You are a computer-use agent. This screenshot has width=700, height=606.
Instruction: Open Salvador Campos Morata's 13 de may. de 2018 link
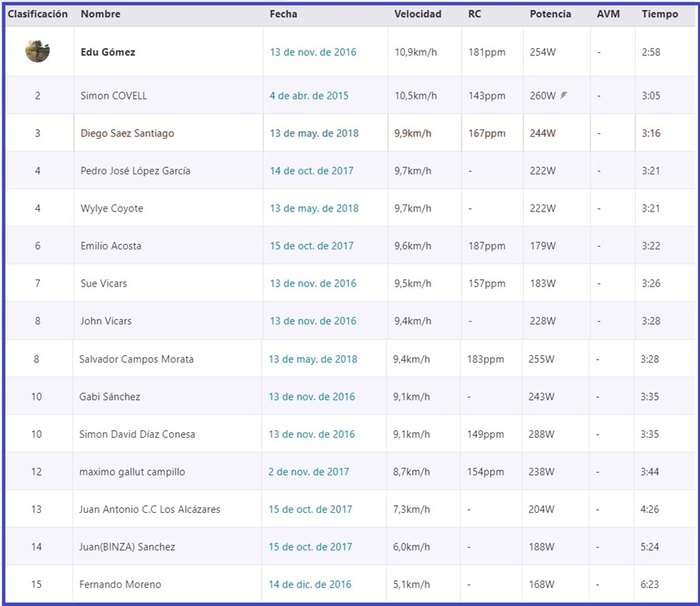point(313,359)
